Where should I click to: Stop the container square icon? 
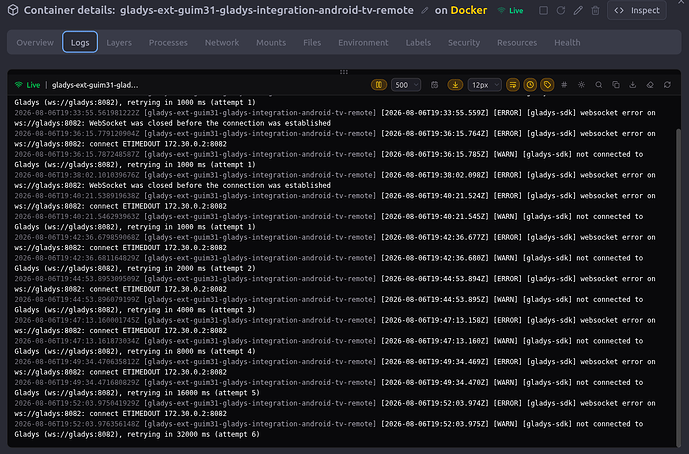544,10
